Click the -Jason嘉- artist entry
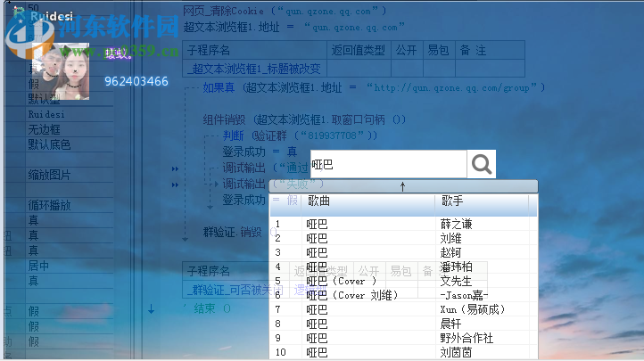Screen dimensions: 644x361 tap(464, 295)
